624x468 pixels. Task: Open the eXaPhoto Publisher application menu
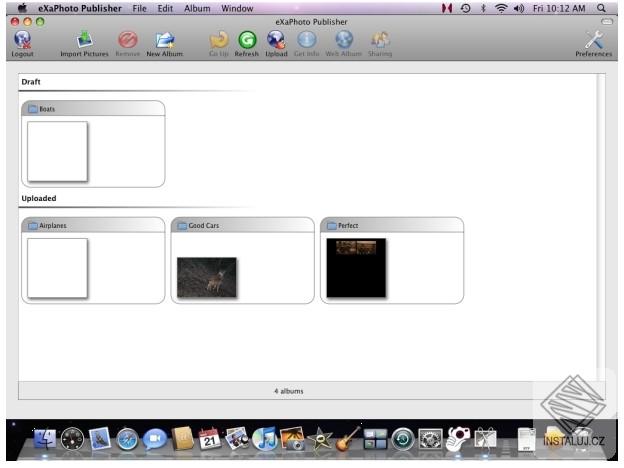click(x=80, y=8)
